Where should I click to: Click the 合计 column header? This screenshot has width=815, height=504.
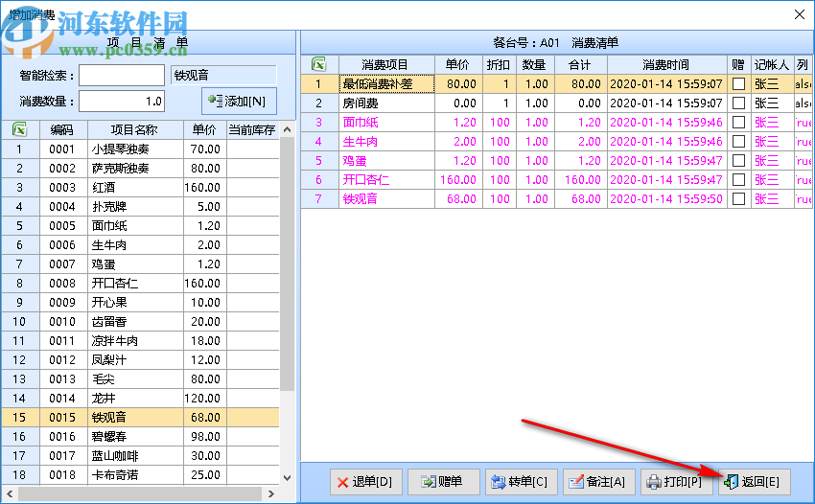coord(581,65)
